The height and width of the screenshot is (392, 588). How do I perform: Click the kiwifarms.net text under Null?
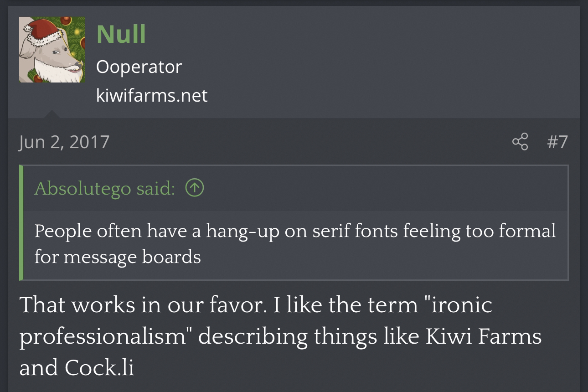tap(152, 95)
